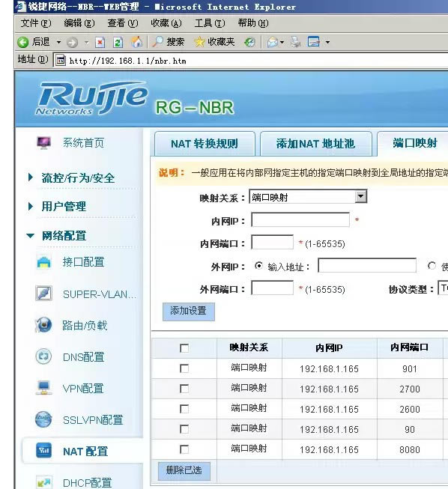Screen dimensions: 448x489
Task: Open the 工具(T) menu
Action: click(x=209, y=23)
